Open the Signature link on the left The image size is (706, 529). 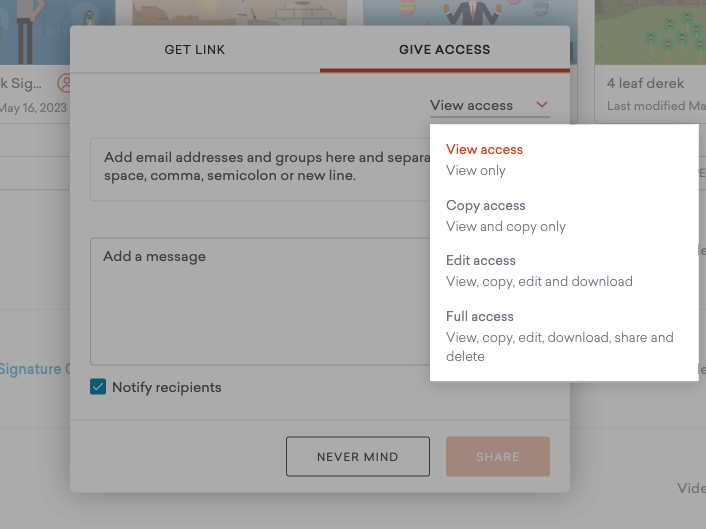32,369
